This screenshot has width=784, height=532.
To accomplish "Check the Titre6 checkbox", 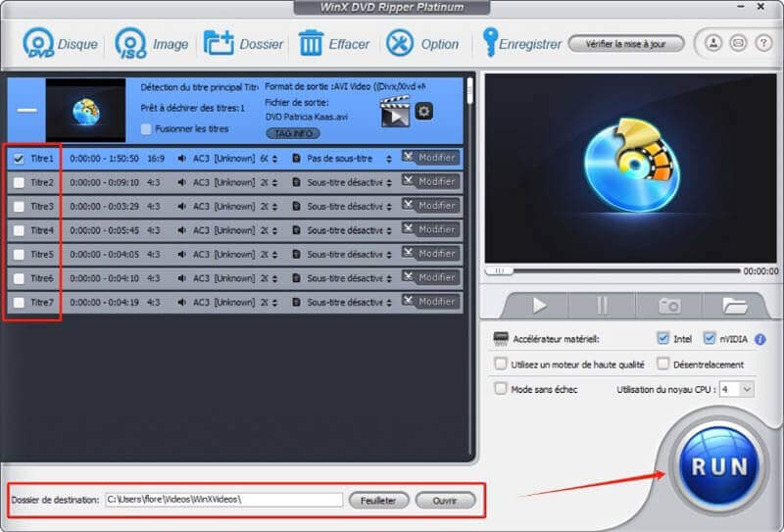I will 19,278.
